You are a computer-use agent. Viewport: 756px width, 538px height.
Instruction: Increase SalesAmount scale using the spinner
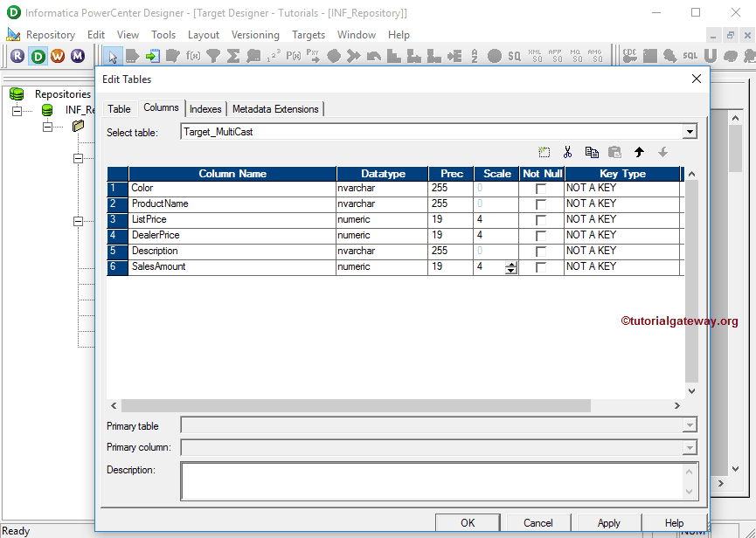coord(510,262)
